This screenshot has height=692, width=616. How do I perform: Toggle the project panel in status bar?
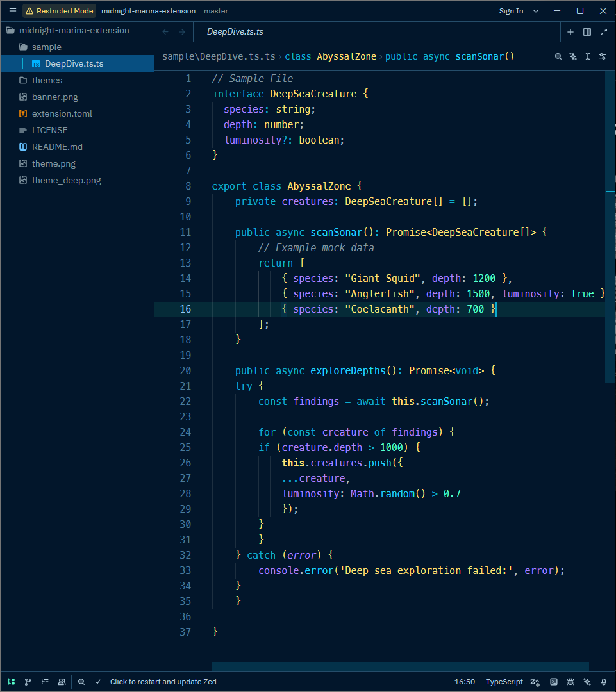[x=12, y=682]
